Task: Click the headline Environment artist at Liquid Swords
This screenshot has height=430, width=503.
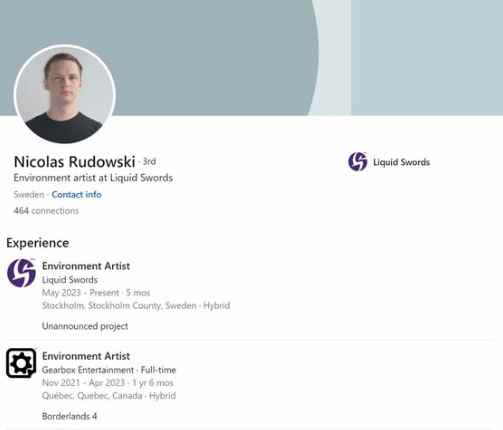Action: point(93,178)
